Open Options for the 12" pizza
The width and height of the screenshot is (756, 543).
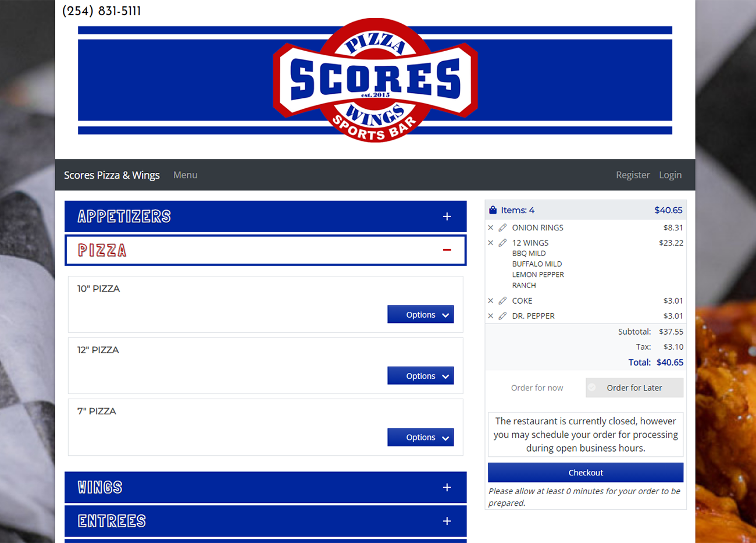[420, 376]
